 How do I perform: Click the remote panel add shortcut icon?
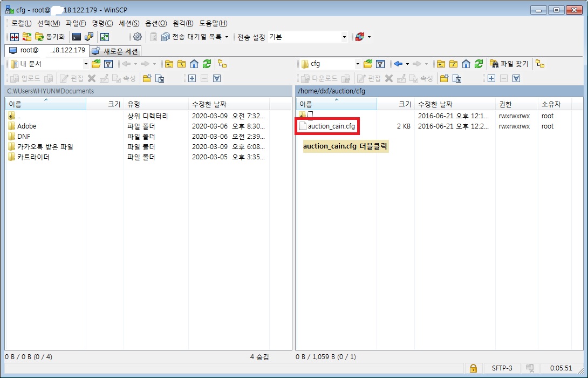tap(457, 78)
